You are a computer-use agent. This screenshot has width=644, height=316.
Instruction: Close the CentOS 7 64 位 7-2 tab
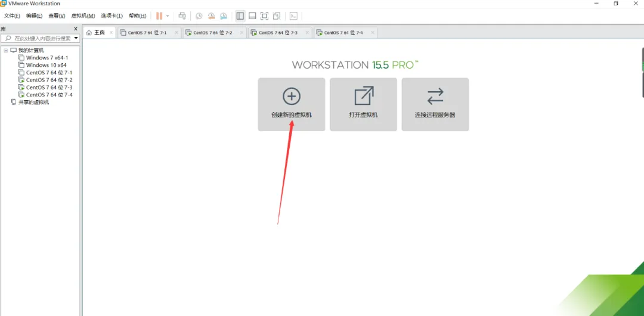241,32
